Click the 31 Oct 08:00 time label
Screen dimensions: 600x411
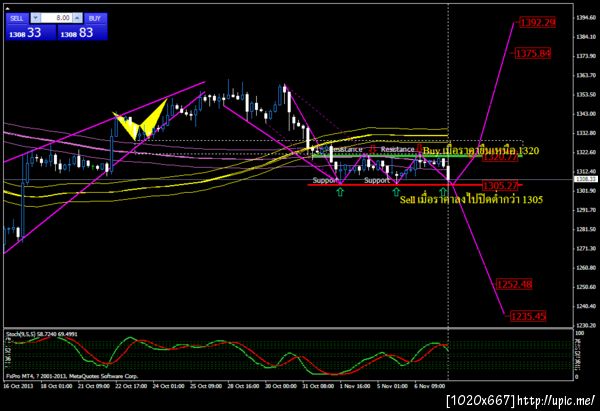(318, 386)
